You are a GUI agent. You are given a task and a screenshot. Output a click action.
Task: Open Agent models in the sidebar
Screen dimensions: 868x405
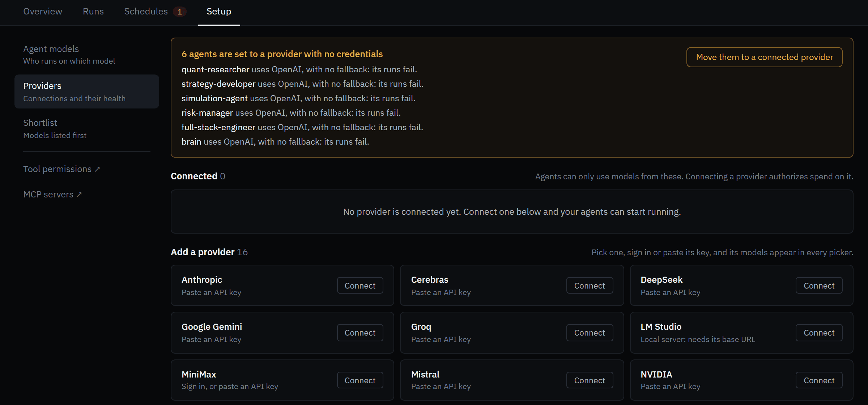87,55
